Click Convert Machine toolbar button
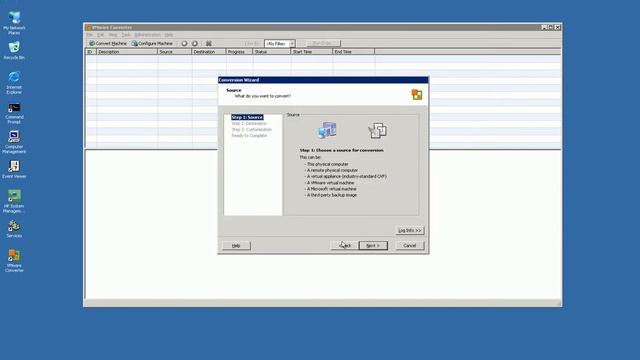The image size is (640, 360). [108, 43]
